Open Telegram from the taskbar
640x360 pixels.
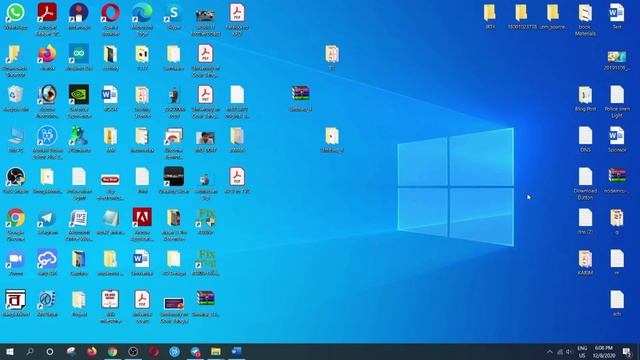tap(195, 351)
